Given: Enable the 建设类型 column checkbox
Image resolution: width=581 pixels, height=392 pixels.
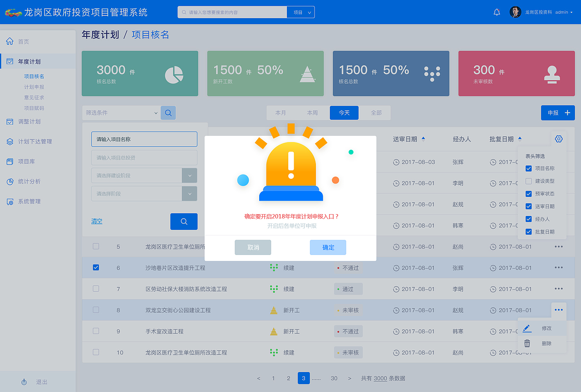Looking at the screenshot, I should tap(528, 181).
